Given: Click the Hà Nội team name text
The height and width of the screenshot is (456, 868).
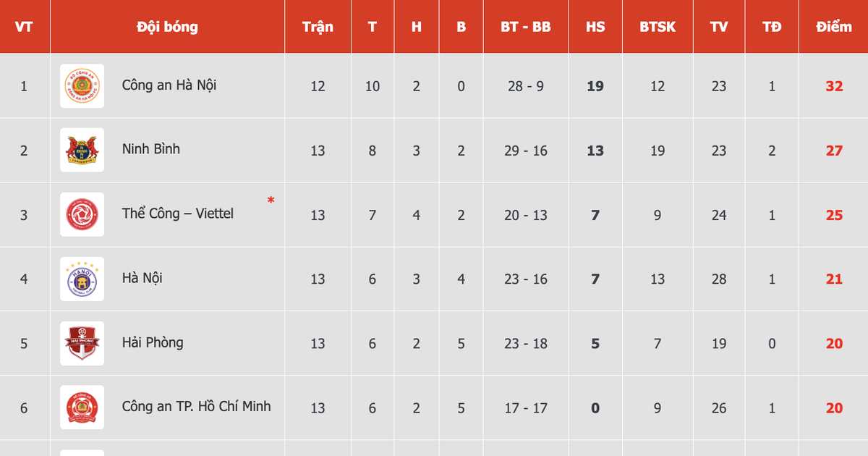Looking at the screenshot, I should [142, 277].
